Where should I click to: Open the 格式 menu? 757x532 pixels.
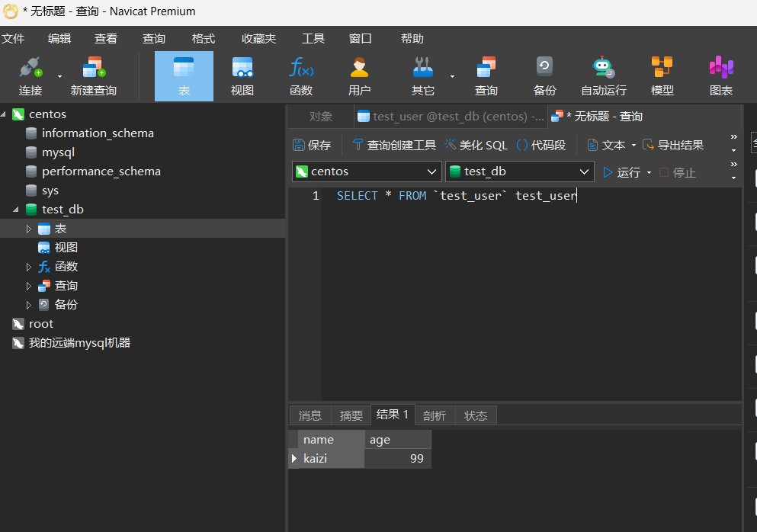point(204,39)
